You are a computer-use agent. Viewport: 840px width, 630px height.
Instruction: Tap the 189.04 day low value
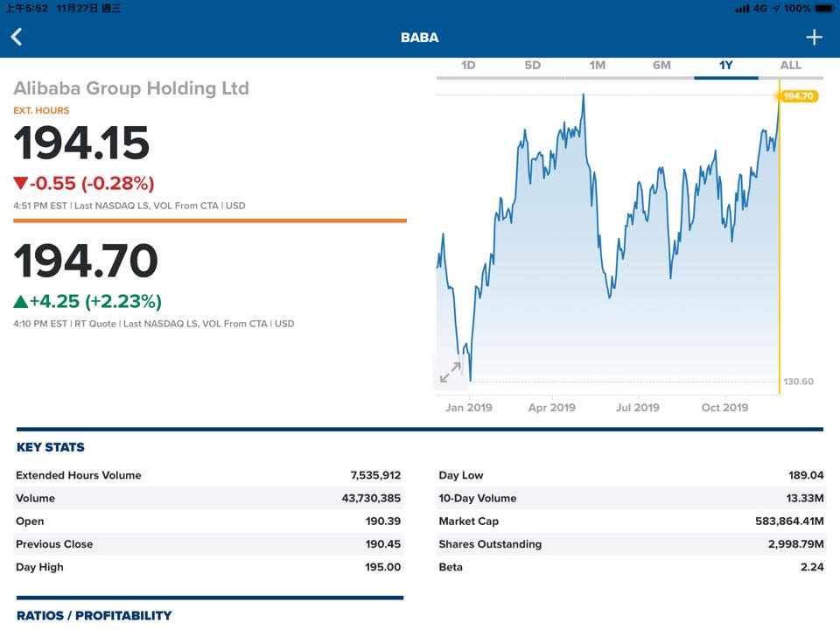coord(806,475)
